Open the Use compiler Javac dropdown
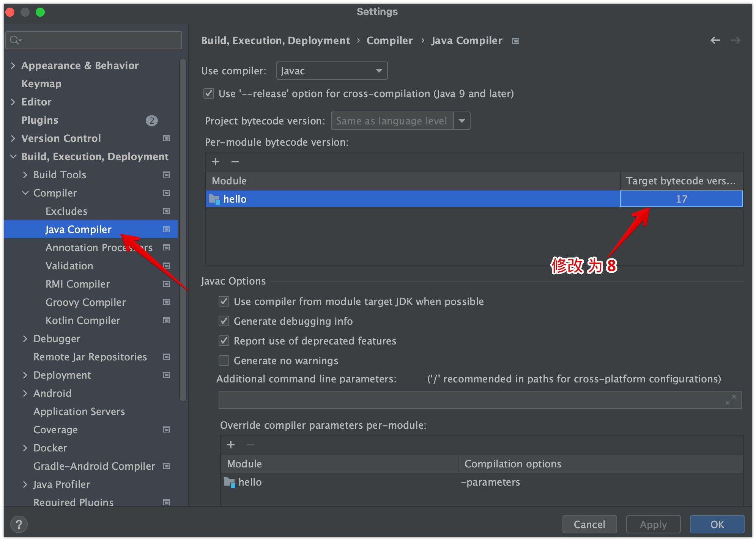This screenshot has height=541, width=756. pyautogui.click(x=332, y=71)
